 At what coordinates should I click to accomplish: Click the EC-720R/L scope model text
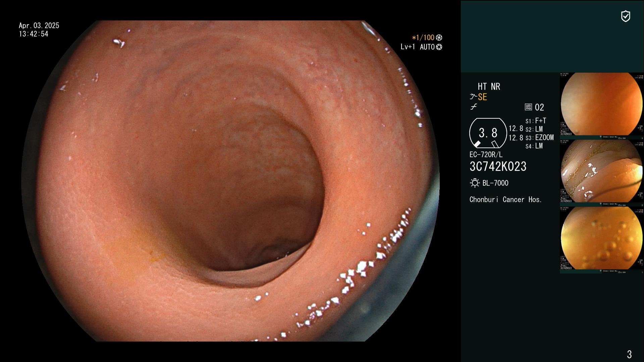coord(486,155)
